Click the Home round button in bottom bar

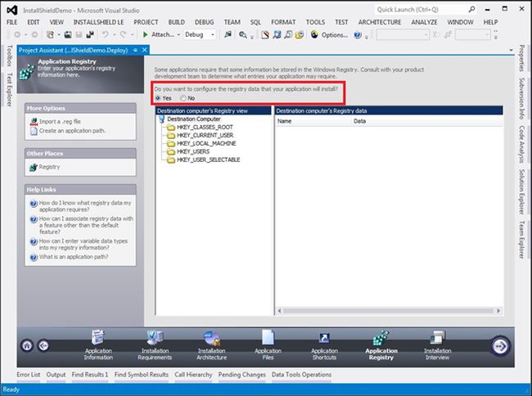tap(27, 345)
